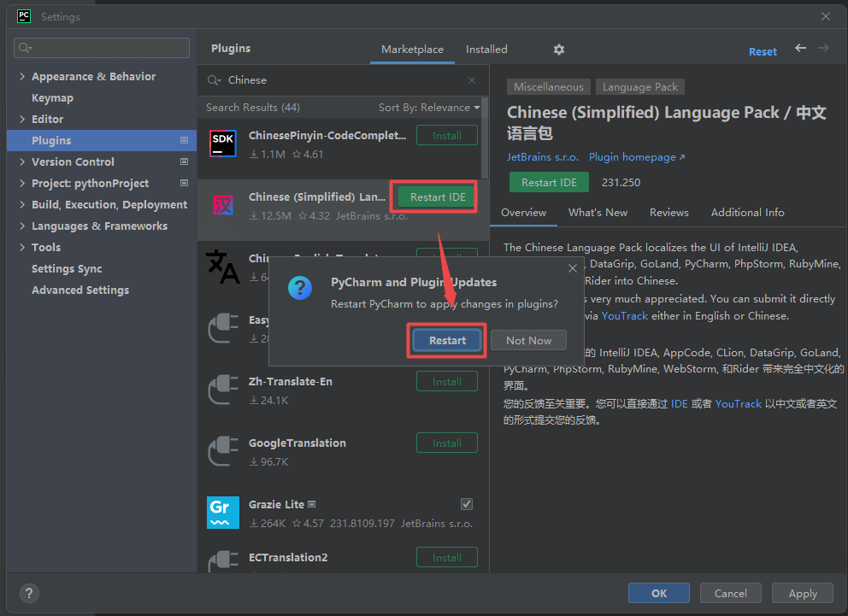Switch to the Installed tab

click(486, 50)
